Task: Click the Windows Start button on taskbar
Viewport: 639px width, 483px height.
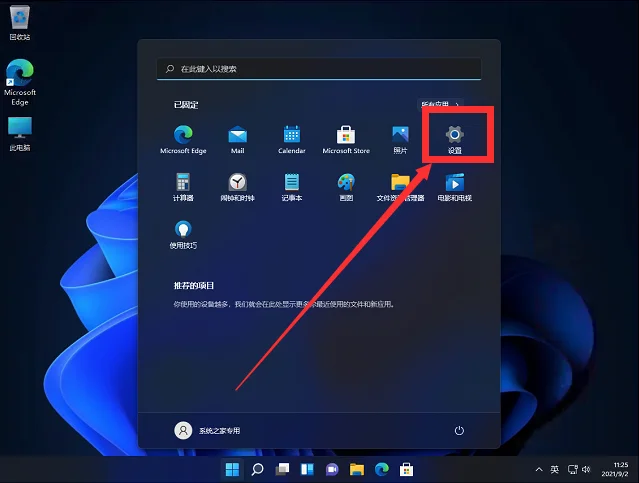Action: click(x=232, y=469)
